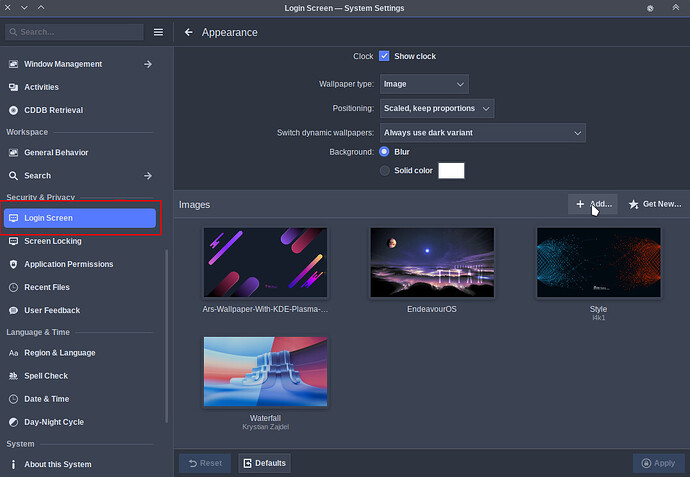Click the Reset button

pos(205,463)
